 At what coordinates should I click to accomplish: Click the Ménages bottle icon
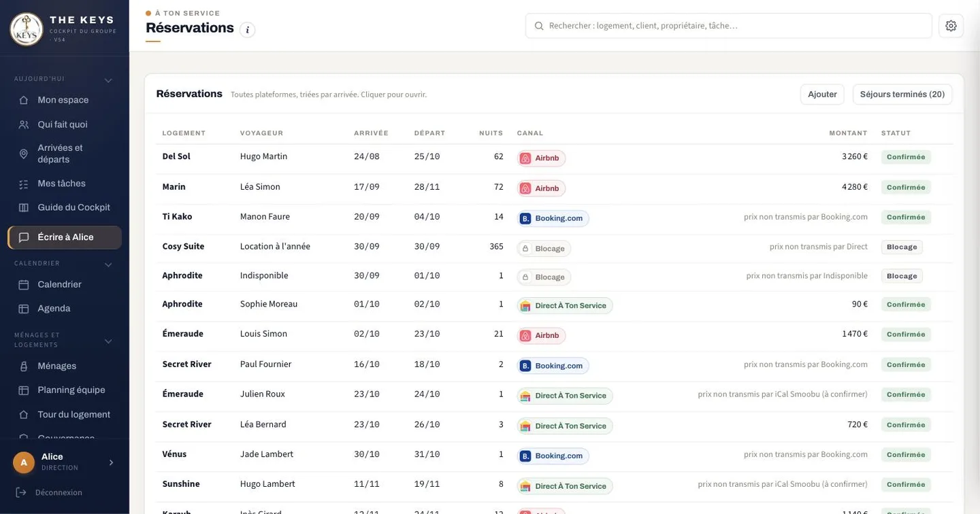pos(24,366)
